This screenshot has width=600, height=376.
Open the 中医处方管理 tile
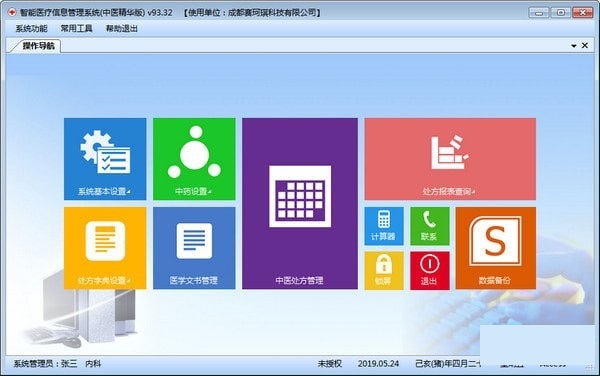[300, 203]
